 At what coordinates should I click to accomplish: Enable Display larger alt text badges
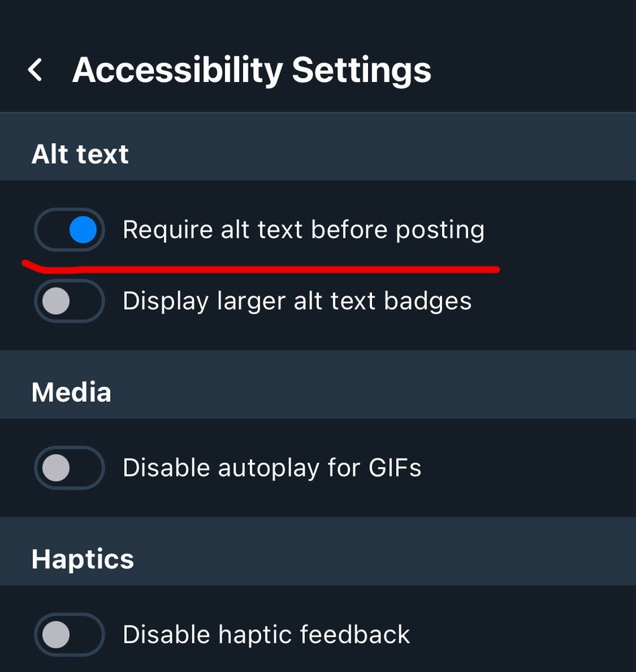69,300
